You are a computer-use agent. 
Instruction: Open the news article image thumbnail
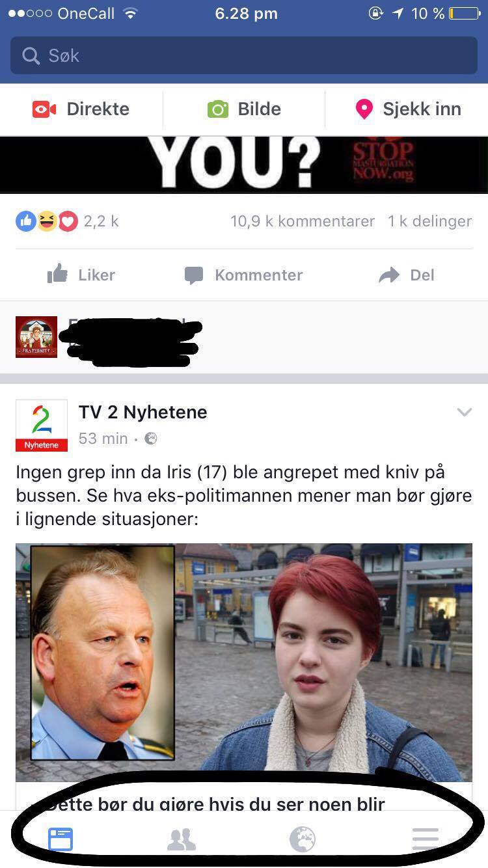click(244, 662)
